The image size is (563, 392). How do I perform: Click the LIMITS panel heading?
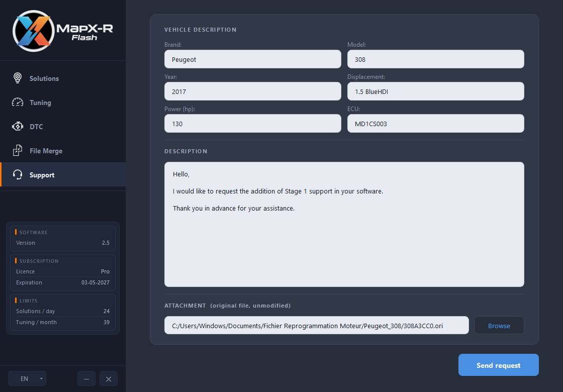click(x=28, y=301)
